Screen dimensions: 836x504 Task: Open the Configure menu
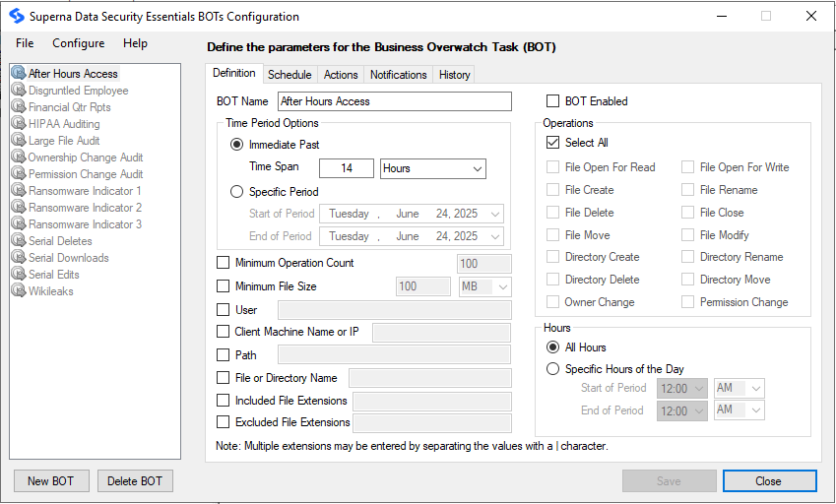click(x=79, y=43)
